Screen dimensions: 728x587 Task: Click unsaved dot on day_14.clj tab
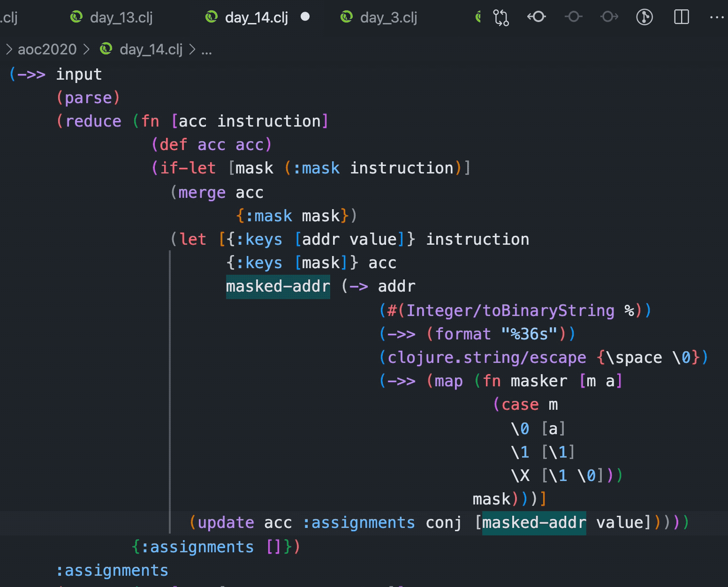[305, 17]
